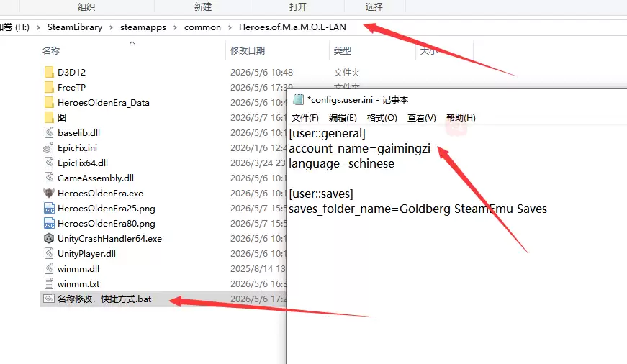Click Heroes.of.M.a.M.O.E-LAN breadcrumb segment
The width and height of the screenshot is (627, 364).
(292, 27)
